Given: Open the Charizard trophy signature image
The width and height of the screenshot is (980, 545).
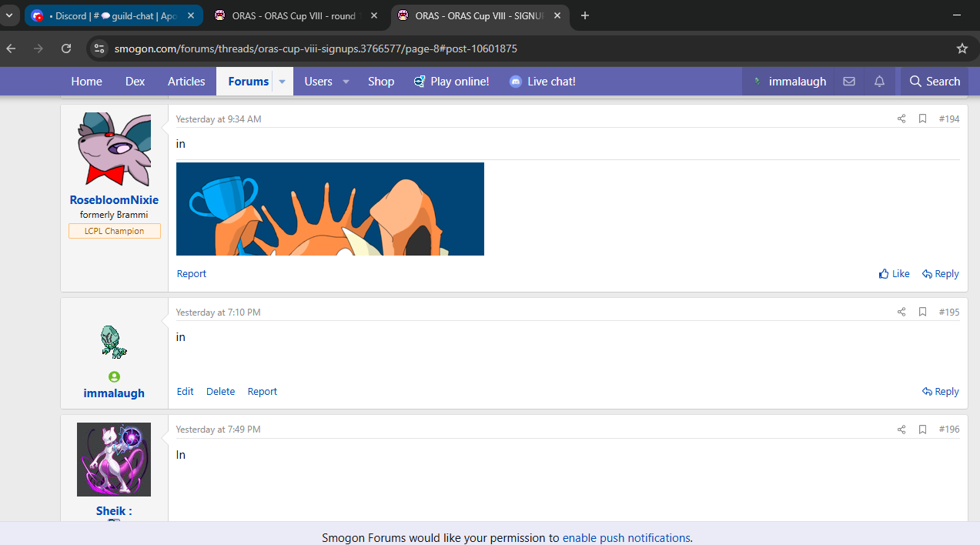Looking at the screenshot, I should tap(330, 209).
